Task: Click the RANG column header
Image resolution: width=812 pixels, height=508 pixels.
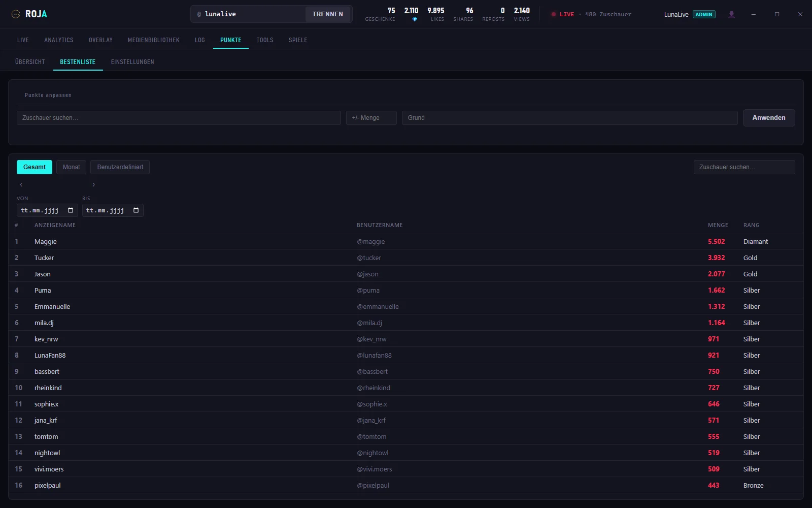Action: point(752,225)
